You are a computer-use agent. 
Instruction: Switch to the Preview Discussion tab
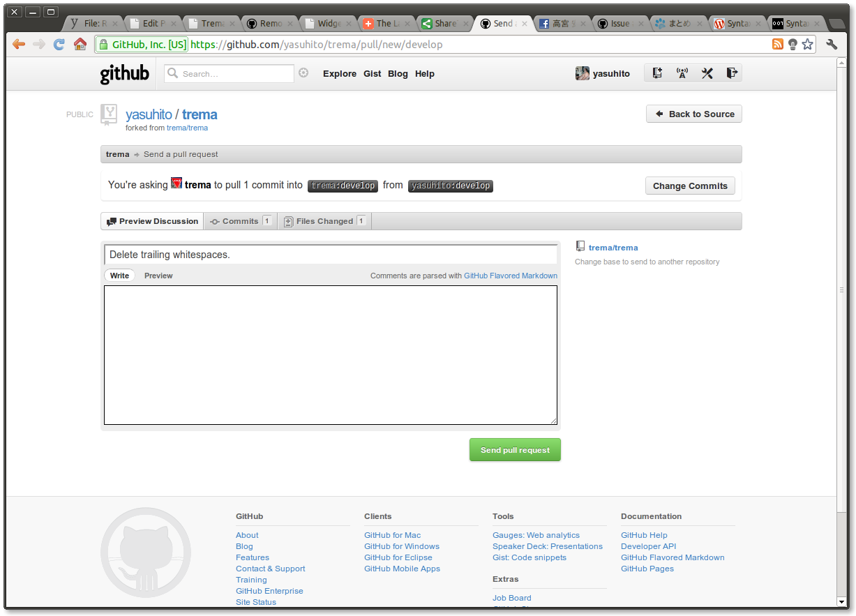152,221
